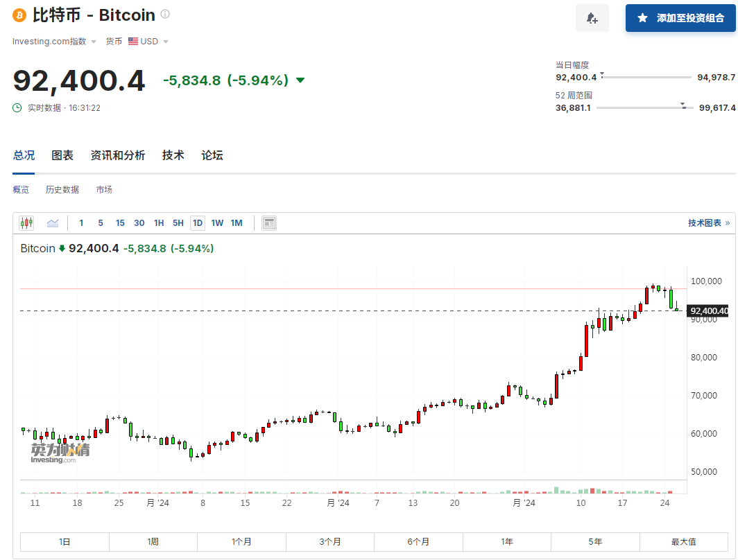Screen dimensions: 738x560
Task: Select the candlestick chart type icon
Action: pos(27,223)
